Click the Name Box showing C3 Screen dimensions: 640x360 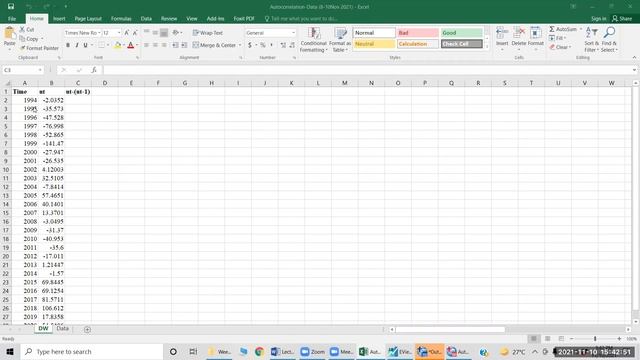[x=23, y=70]
